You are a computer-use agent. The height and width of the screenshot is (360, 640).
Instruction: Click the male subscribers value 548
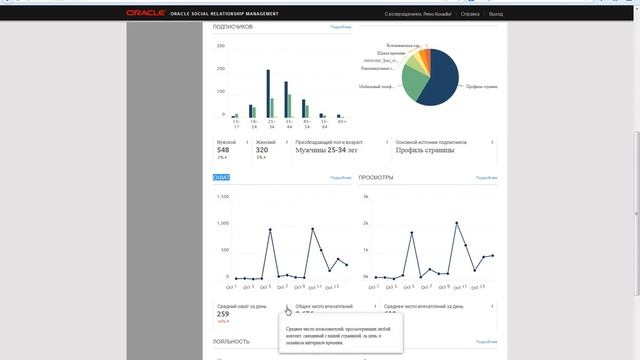(x=223, y=150)
